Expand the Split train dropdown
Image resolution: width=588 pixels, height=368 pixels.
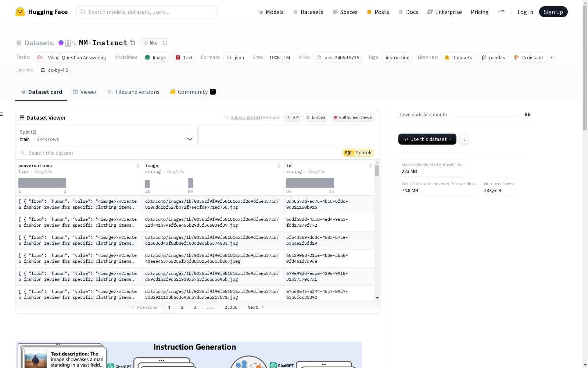(x=107, y=135)
